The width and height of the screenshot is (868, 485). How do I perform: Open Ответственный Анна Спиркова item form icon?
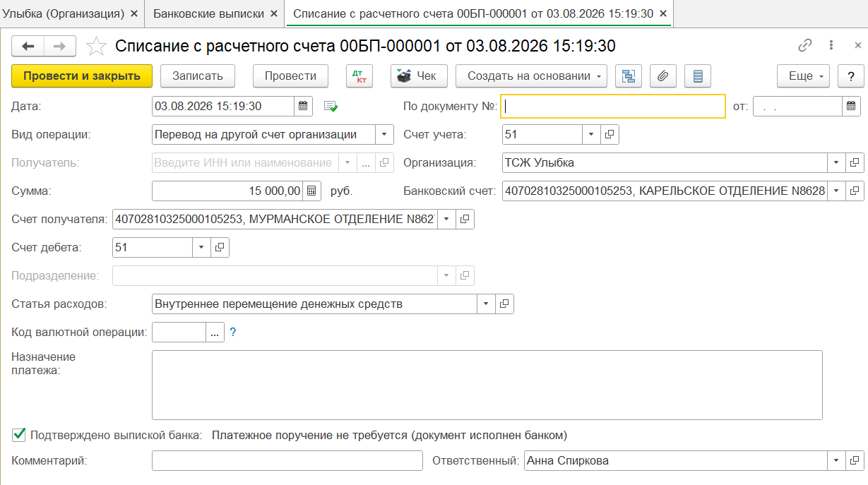855,461
